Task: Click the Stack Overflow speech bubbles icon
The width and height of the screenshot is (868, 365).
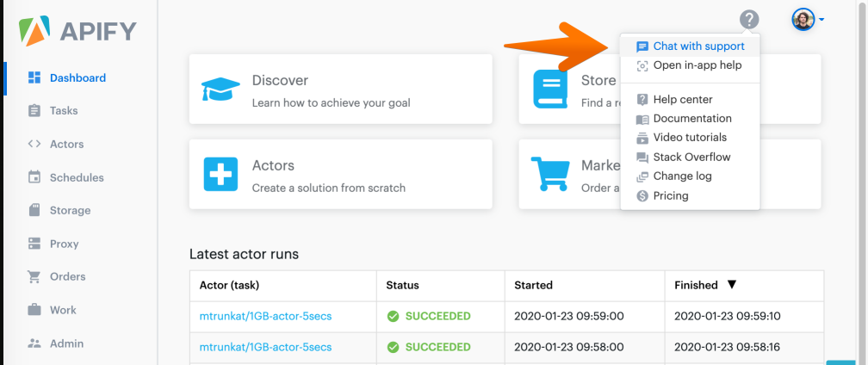Action: point(642,158)
